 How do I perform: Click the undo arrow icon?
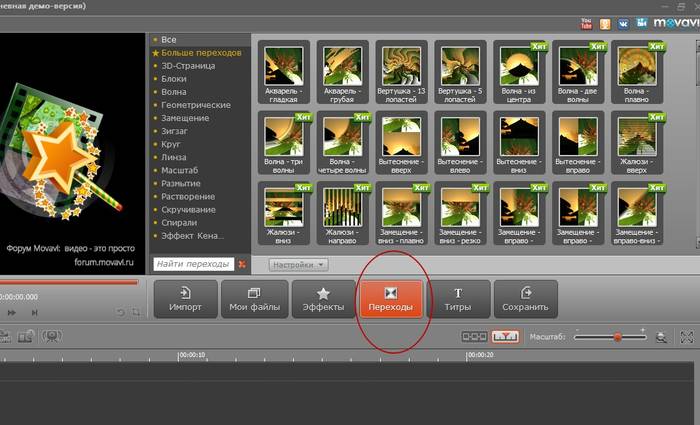coord(120,313)
